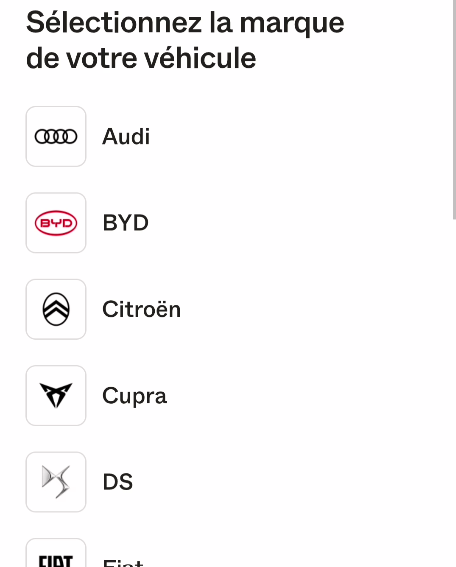Click the empty scrollbar track below thumb
The height and width of the screenshot is (567, 456).
click(454, 393)
